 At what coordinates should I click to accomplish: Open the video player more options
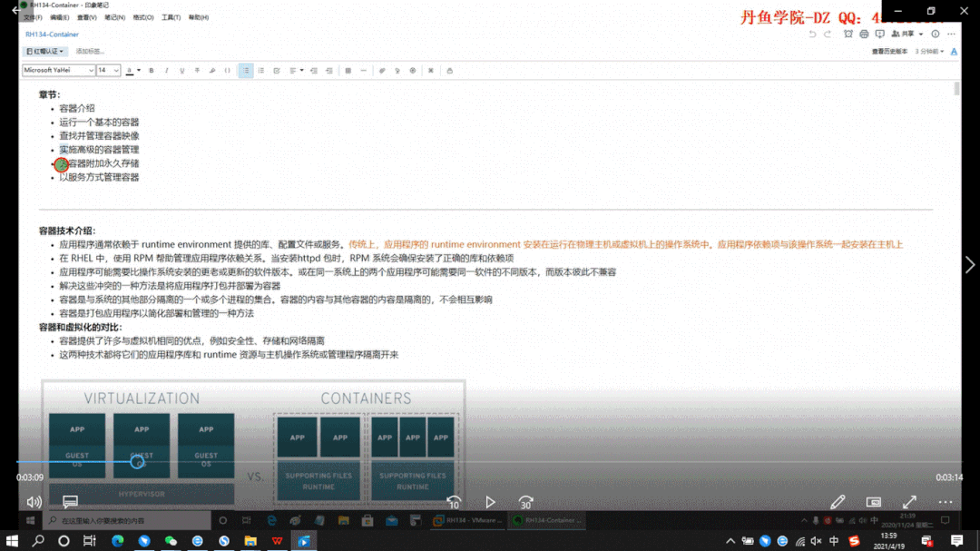coord(945,502)
